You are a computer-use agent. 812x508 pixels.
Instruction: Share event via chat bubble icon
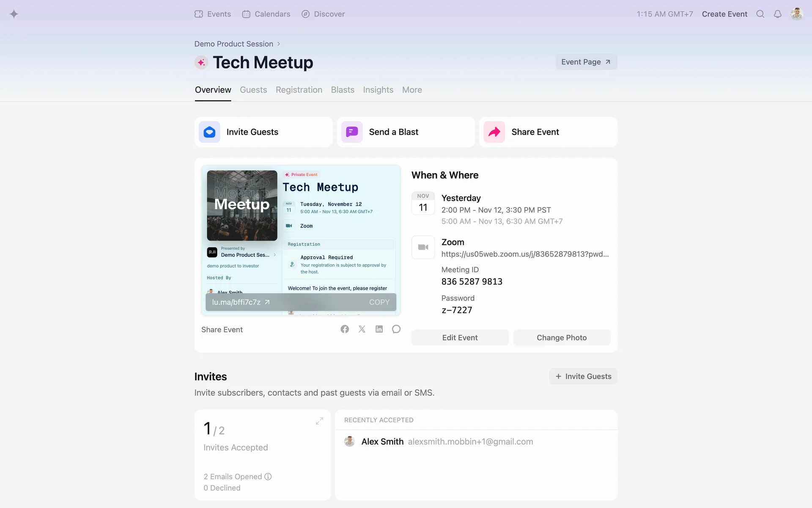coord(396,329)
